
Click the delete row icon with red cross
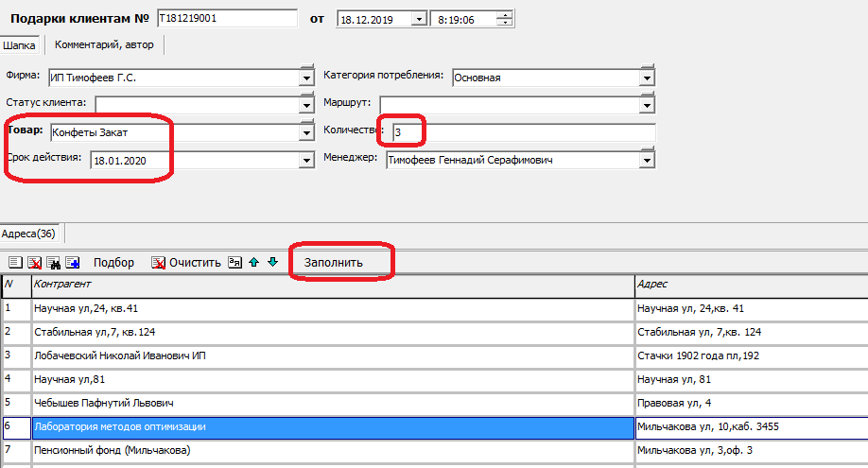[x=35, y=263]
